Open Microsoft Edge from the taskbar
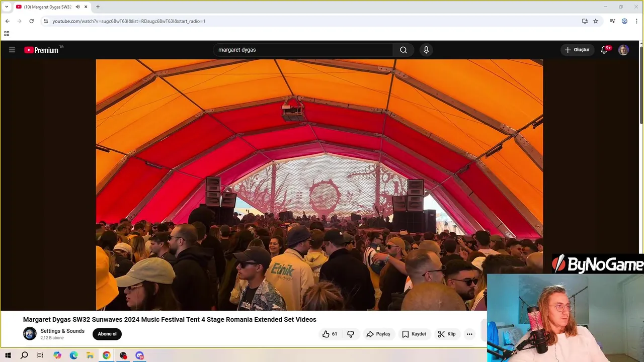The width and height of the screenshot is (644, 362). (73, 355)
